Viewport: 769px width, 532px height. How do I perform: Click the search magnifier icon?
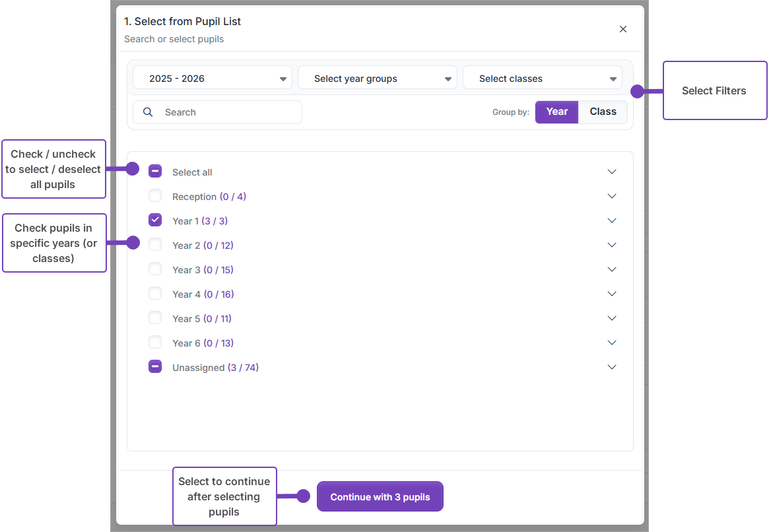148,112
